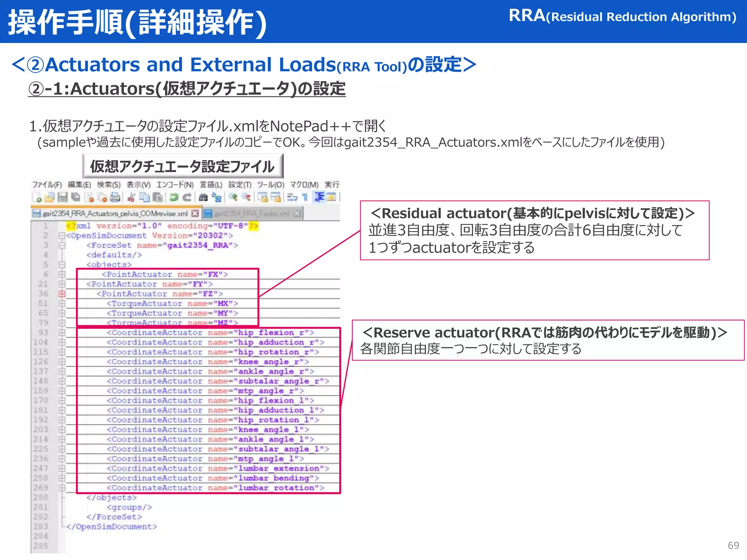Expand the knee_angle_l fold on line 203
The height and width of the screenshot is (560, 747).
pyautogui.click(x=62, y=429)
